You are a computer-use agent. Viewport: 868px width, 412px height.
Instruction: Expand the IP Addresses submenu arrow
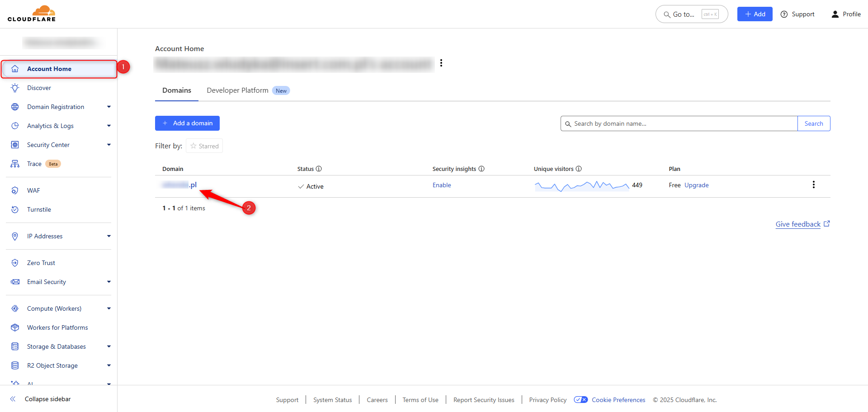click(109, 236)
